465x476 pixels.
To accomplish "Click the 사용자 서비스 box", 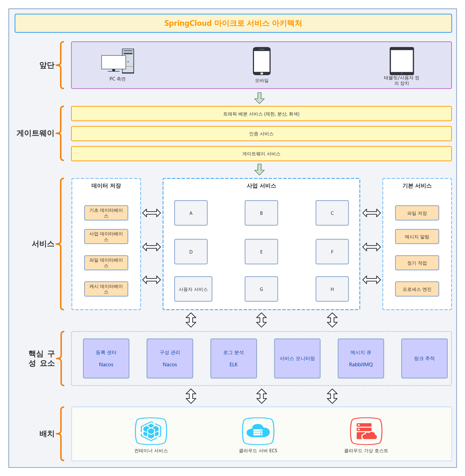I will (x=193, y=289).
